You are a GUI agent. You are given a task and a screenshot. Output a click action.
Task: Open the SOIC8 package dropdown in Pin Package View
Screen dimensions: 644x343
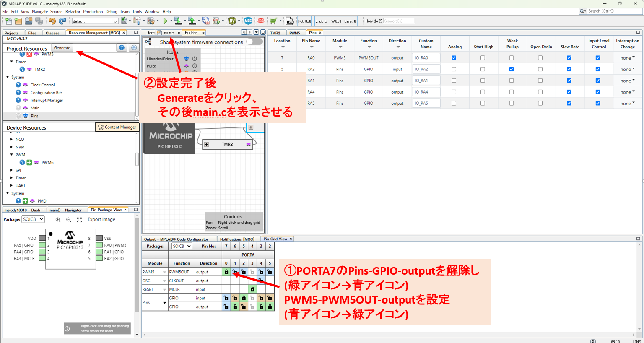[x=33, y=219]
